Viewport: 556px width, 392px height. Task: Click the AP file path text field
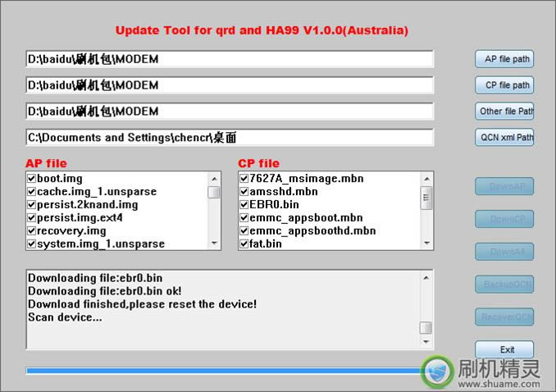pos(229,60)
